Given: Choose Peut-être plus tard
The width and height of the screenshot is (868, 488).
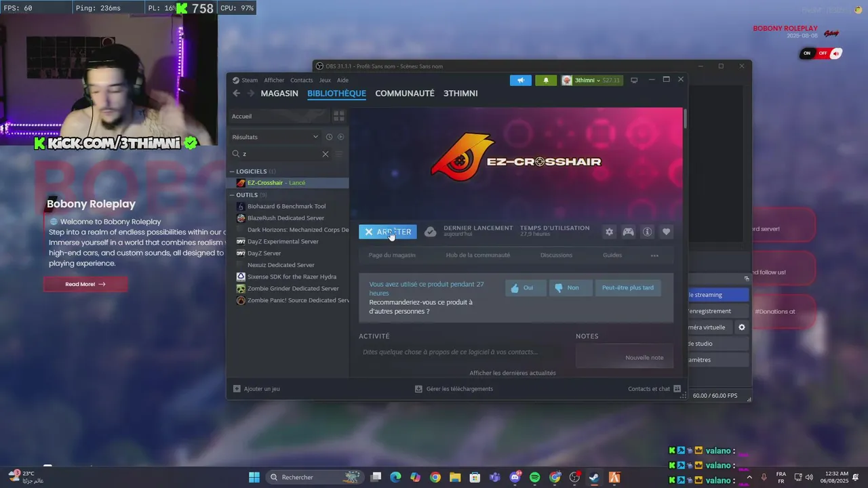Looking at the screenshot, I should [x=628, y=288].
